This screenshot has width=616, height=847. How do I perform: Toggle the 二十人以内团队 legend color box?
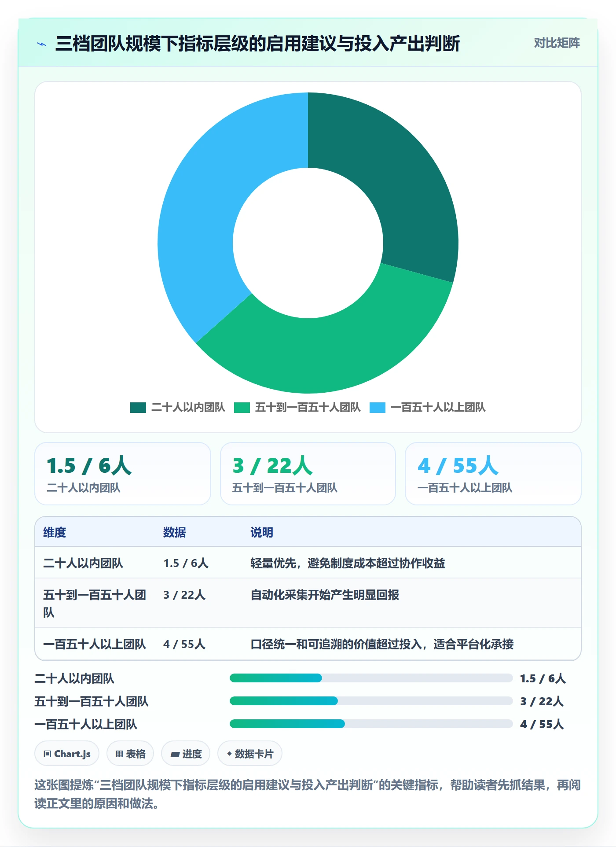pyautogui.click(x=138, y=408)
